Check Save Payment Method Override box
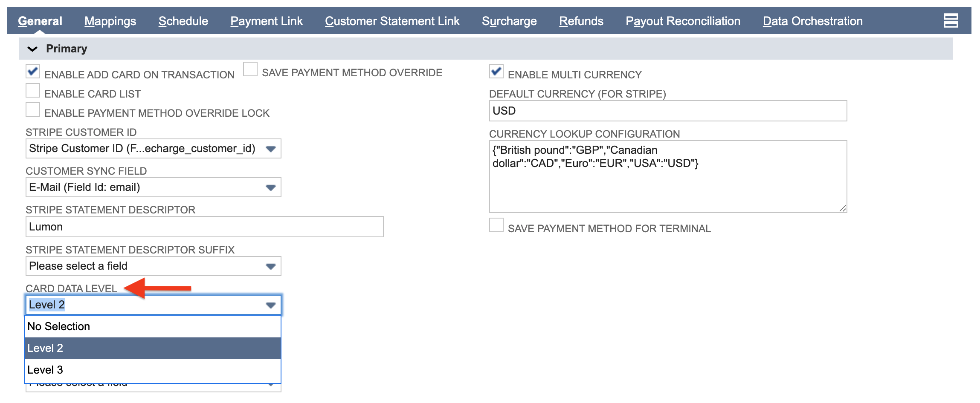This screenshot has height=403, width=980. tap(250, 69)
